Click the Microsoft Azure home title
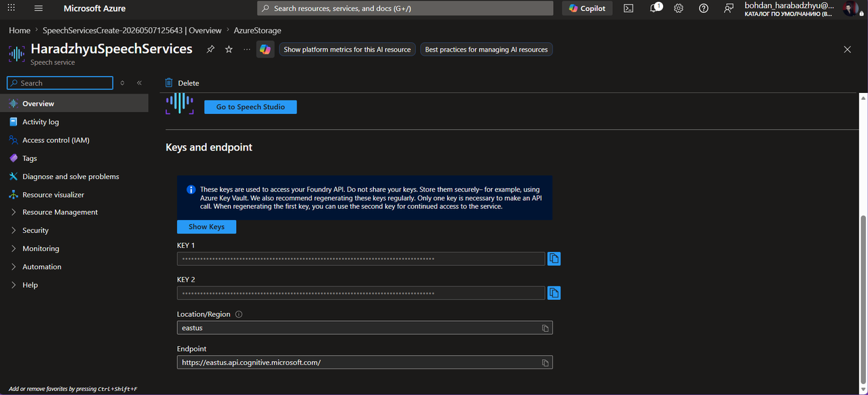868x395 pixels. point(94,8)
